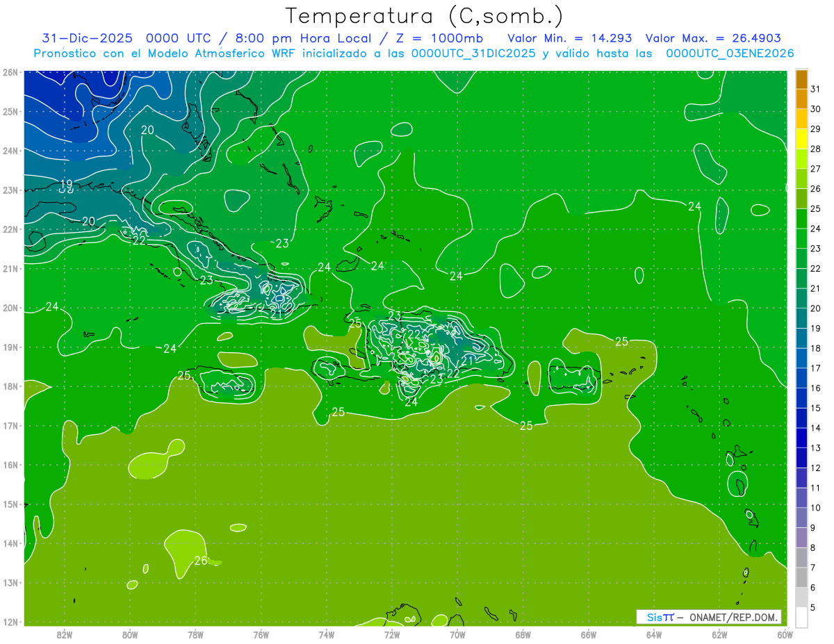Click the 19 contour label inside the map

pyautogui.click(x=67, y=184)
